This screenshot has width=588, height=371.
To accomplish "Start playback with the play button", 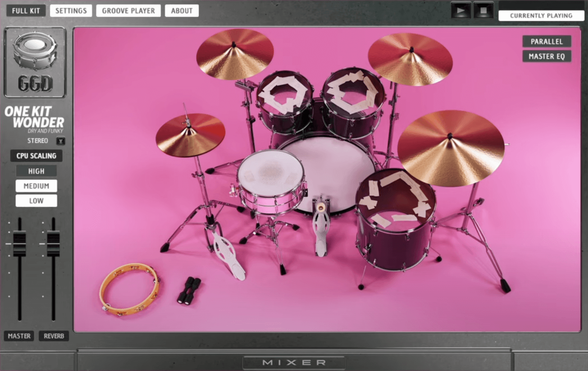I will (x=461, y=9).
